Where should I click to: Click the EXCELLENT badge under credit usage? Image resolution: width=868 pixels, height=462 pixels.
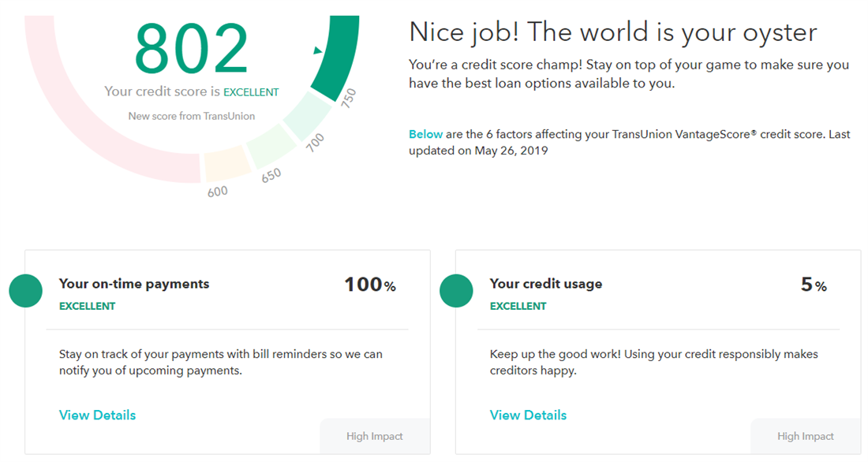click(x=518, y=306)
